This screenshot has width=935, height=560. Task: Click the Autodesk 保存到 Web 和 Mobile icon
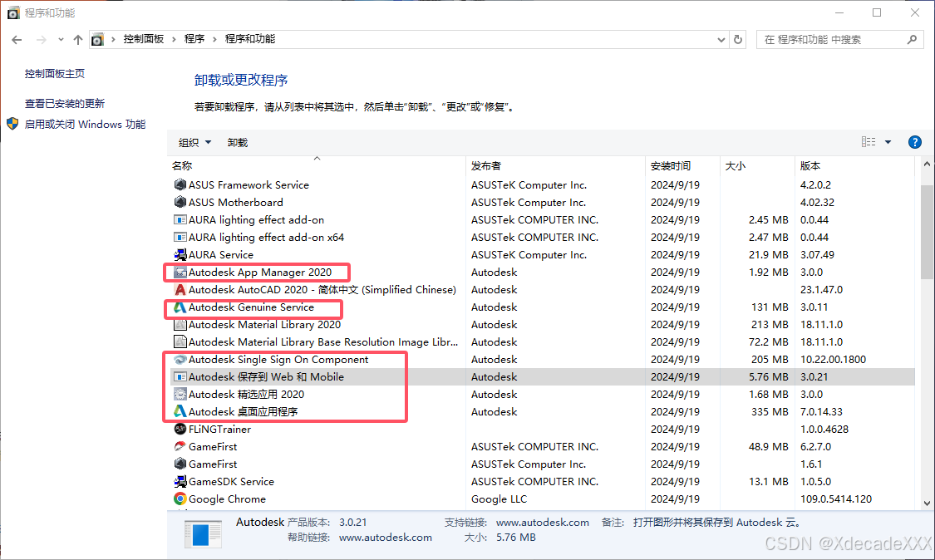180,377
